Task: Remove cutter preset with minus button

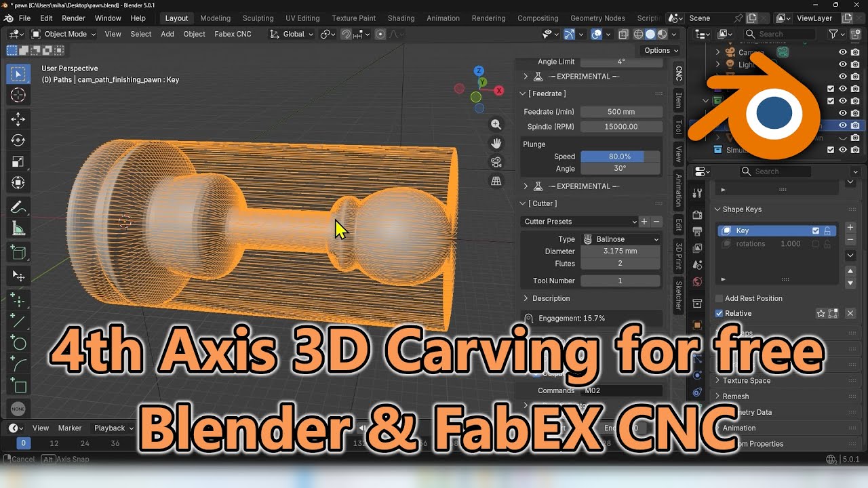Action: [x=656, y=222]
